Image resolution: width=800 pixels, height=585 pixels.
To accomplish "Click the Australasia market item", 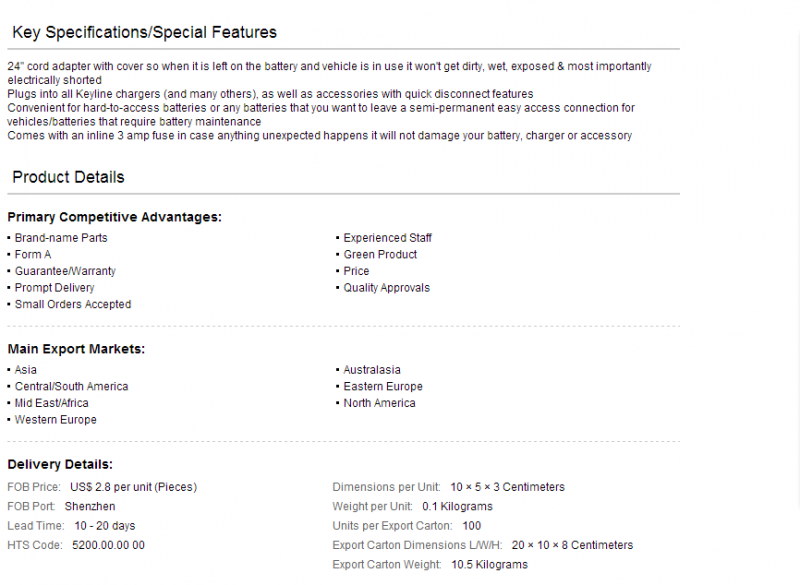I will coord(372,370).
